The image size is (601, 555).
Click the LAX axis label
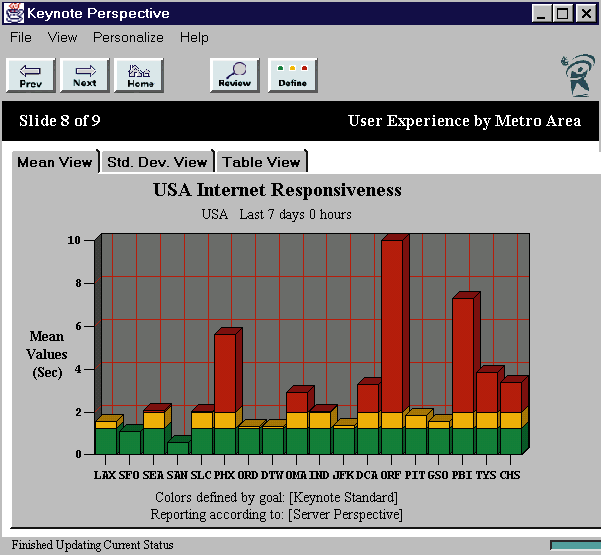(x=105, y=475)
